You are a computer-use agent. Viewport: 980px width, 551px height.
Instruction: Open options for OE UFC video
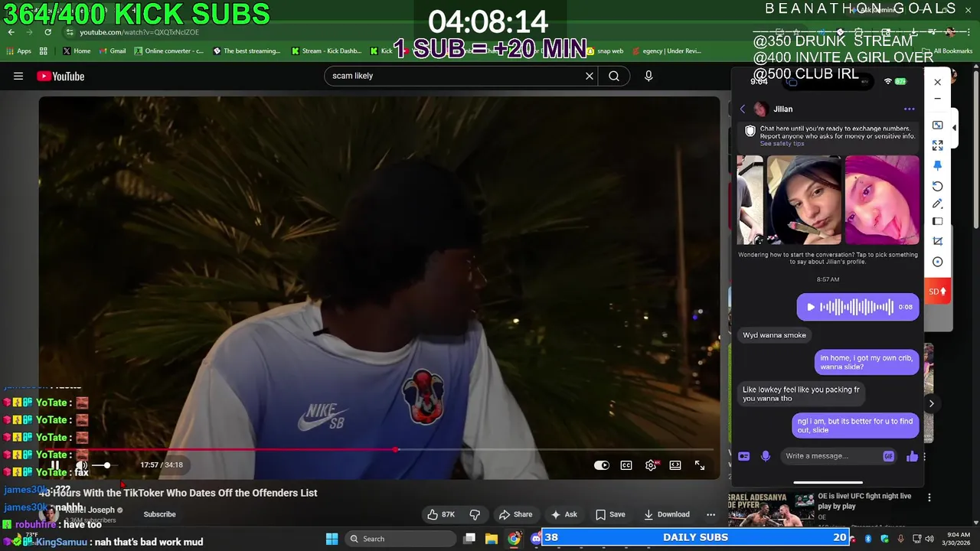coord(929,497)
